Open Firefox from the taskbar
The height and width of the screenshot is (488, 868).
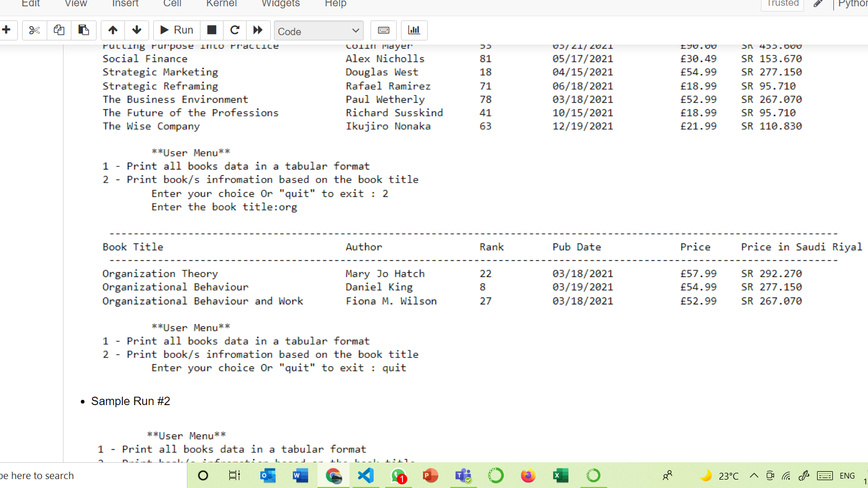click(528, 475)
